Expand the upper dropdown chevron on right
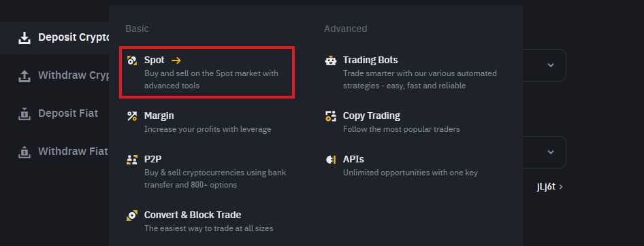 tap(551, 65)
